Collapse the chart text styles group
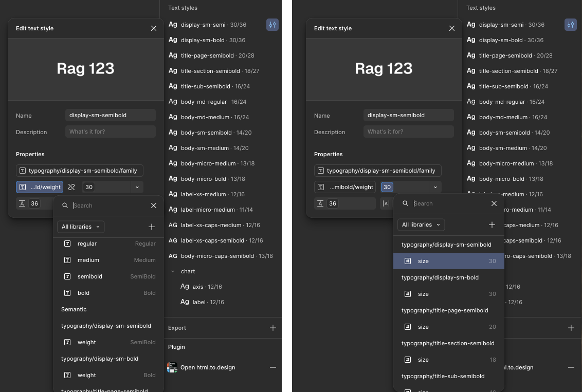Viewport: 582px width, 392px height. point(173,271)
